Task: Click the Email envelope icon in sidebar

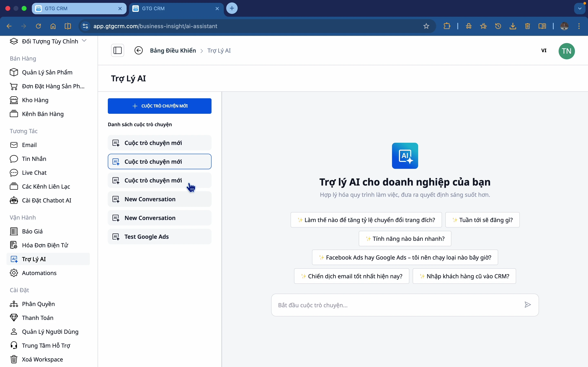Action: (14, 145)
